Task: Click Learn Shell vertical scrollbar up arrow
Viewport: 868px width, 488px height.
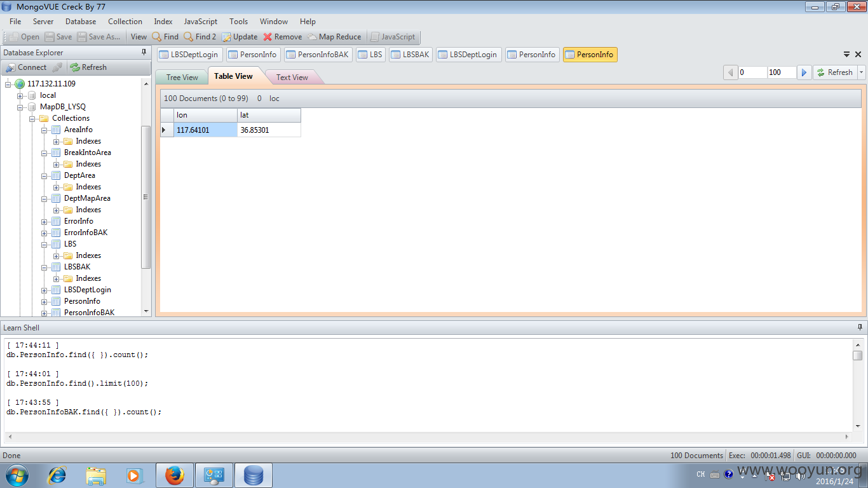Action: click(858, 344)
